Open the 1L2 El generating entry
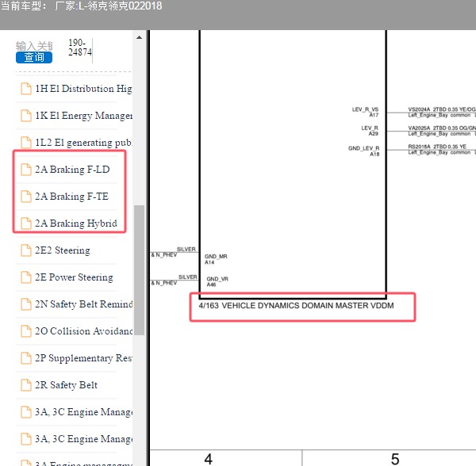 click(83, 143)
